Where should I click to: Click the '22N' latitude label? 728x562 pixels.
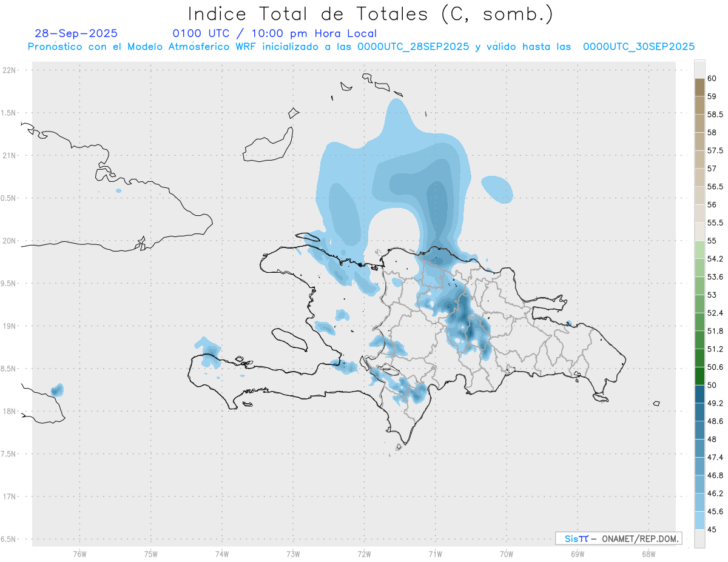[9, 70]
